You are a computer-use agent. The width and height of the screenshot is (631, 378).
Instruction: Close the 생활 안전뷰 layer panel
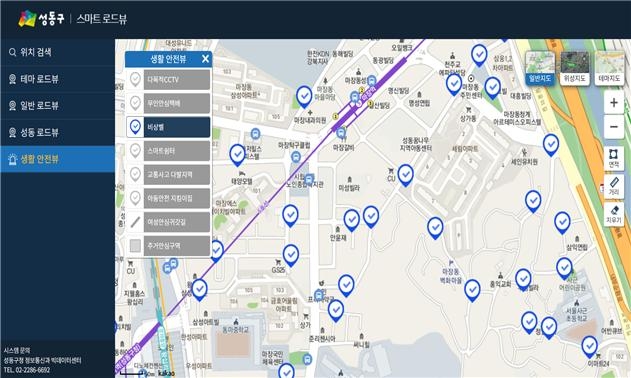205,59
